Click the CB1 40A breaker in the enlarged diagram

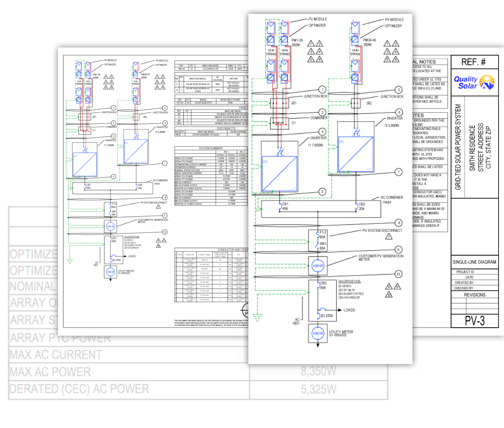tap(280, 206)
